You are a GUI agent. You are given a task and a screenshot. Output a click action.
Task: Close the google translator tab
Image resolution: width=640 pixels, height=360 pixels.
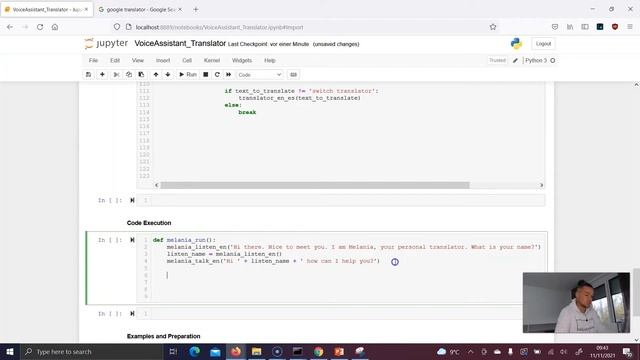pyautogui.click(x=180, y=9)
